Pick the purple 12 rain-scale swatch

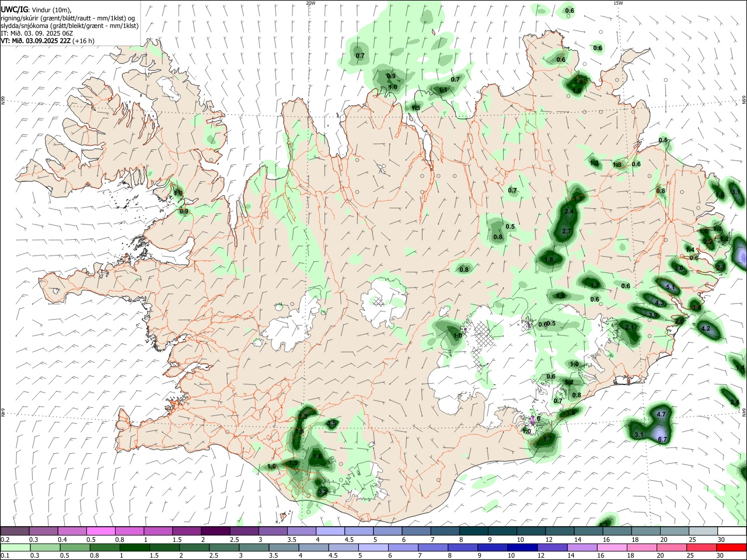[x=552, y=547]
